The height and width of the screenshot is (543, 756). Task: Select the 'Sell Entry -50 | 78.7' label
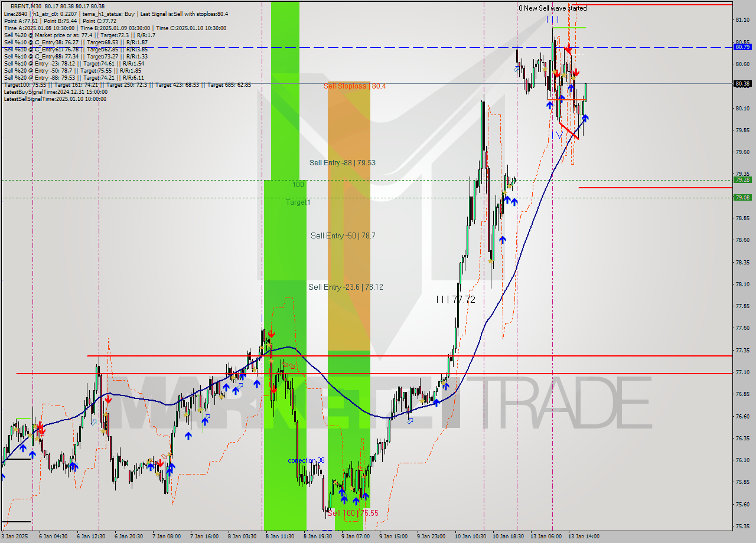tap(343, 235)
